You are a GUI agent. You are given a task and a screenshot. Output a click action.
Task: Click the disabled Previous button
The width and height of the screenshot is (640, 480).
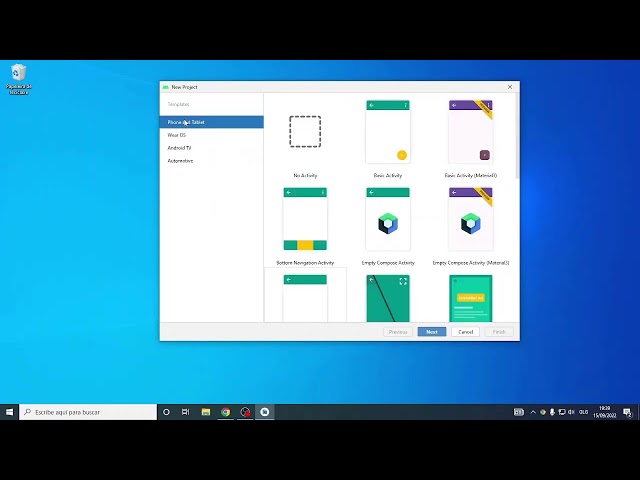(398, 332)
